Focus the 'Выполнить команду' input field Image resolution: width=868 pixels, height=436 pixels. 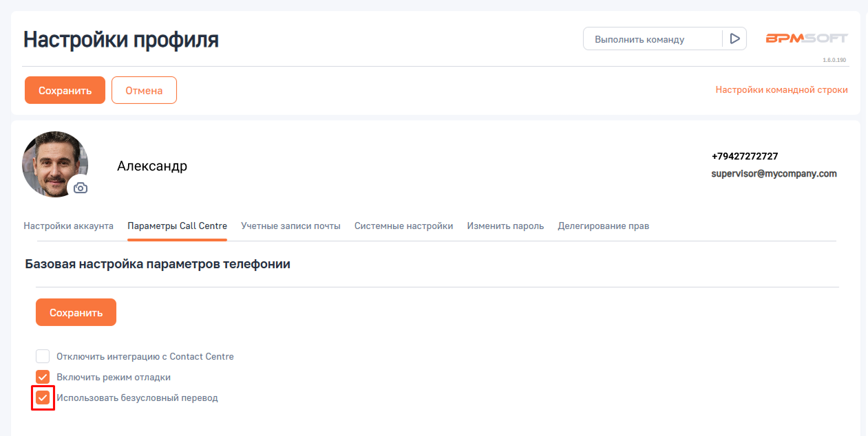(x=651, y=39)
